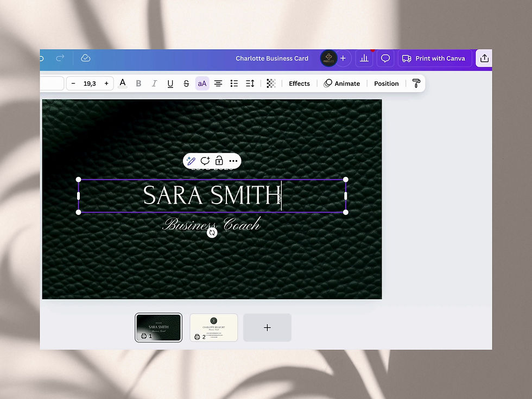Open the Position panel
This screenshot has height=399, width=532.
(x=386, y=84)
